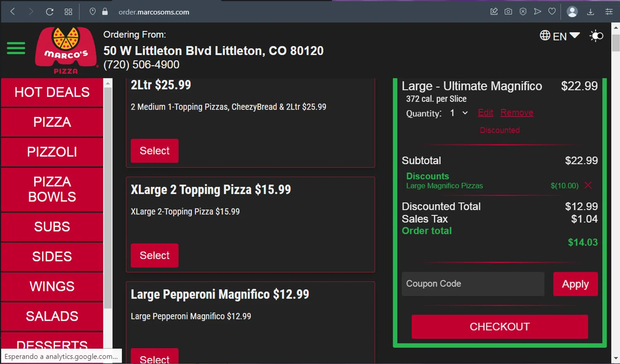Viewport: 620px width, 364px height.
Task: Apply the coupon code
Action: [x=575, y=284]
